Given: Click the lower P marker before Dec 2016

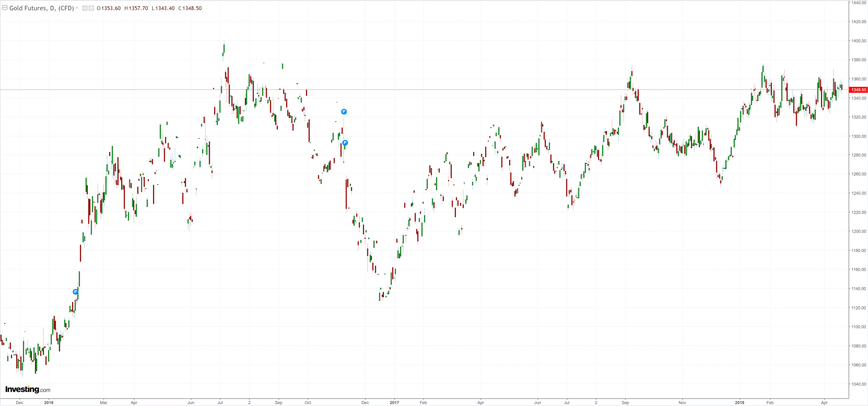Looking at the screenshot, I should coord(345,143).
